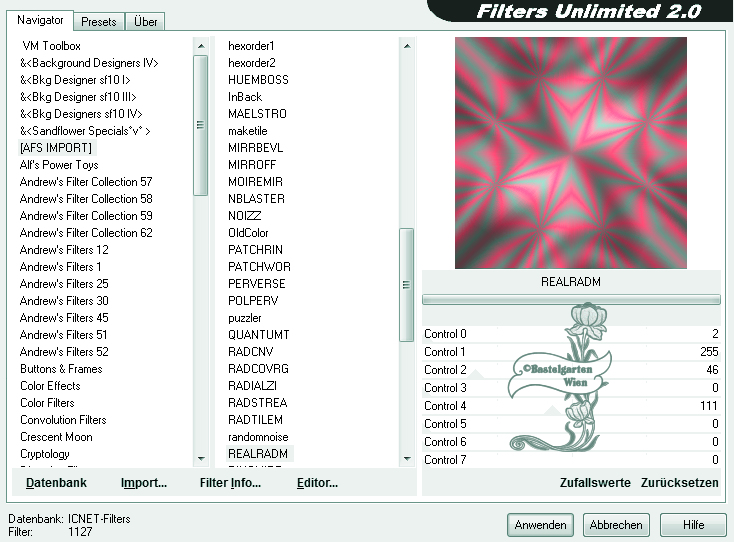This screenshot has height=542, width=734.
Task: Choose MAELSTRO filter
Action: click(257, 114)
